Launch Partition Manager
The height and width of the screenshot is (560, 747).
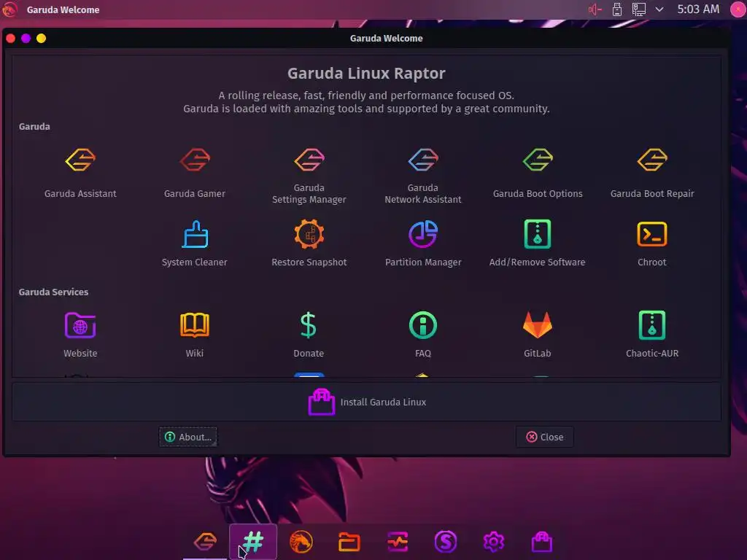pos(423,243)
